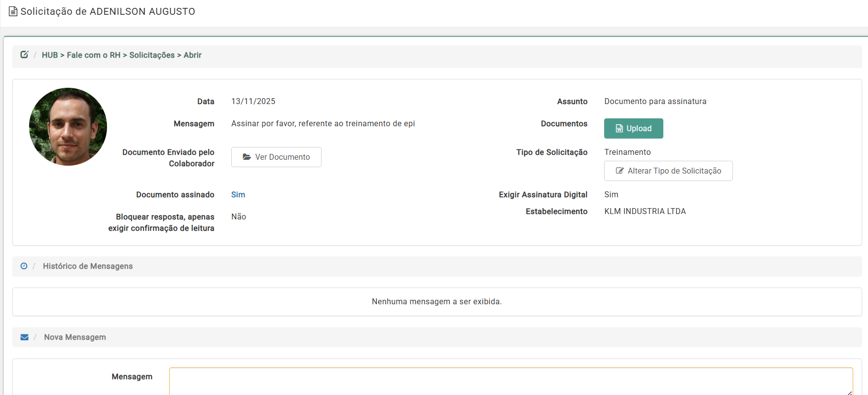Click the Nenhuma mensagem a ser exibida panel
Screen dimensions: 868x395
[436, 302]
